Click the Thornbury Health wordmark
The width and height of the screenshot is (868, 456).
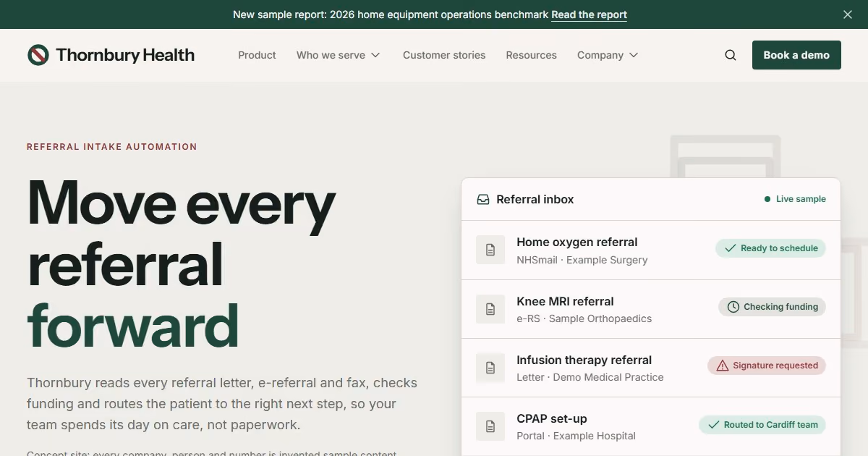[x=125, y=55]
